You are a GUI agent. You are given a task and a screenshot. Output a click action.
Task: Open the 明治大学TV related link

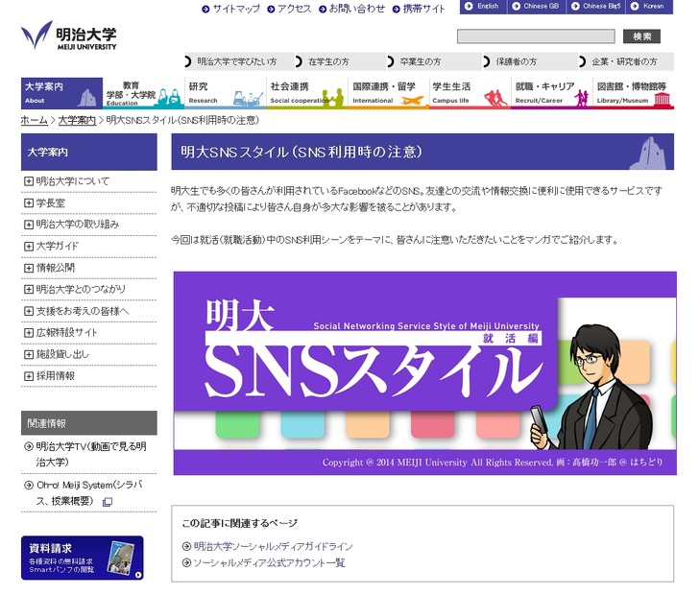click(x=91, y=454)
